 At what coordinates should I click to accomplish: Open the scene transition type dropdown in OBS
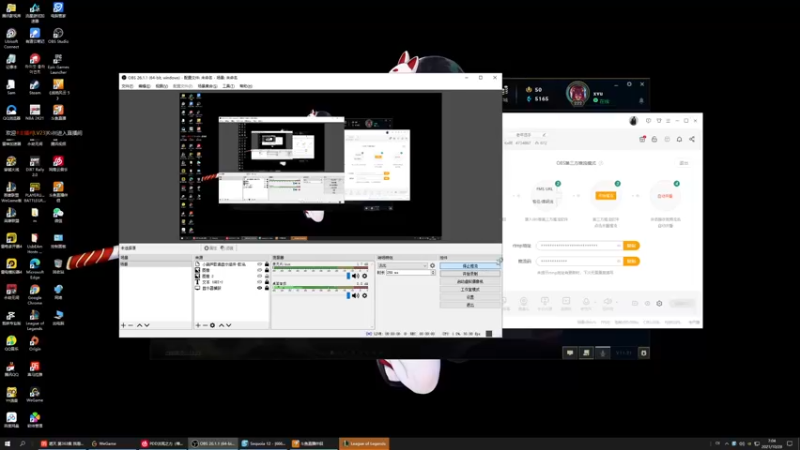pos(403,266)
